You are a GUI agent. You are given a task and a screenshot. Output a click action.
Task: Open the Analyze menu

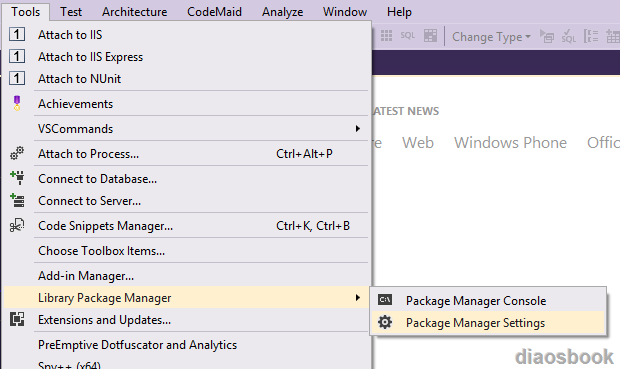tap(282, 12)
